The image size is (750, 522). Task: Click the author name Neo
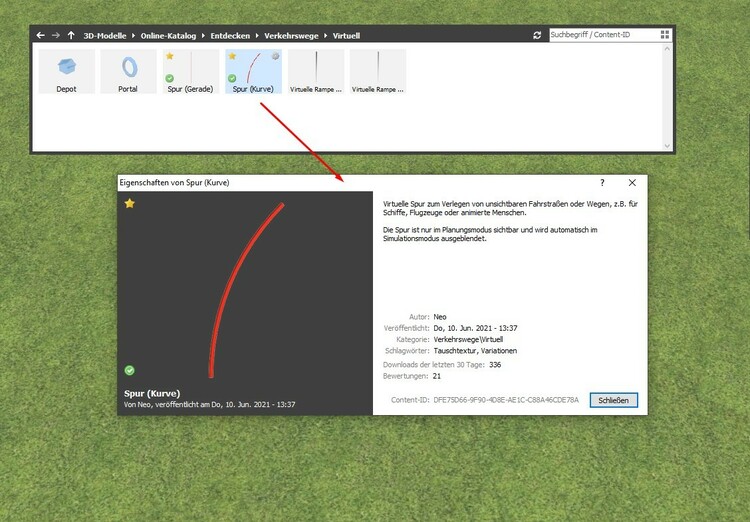coord(440,317)
